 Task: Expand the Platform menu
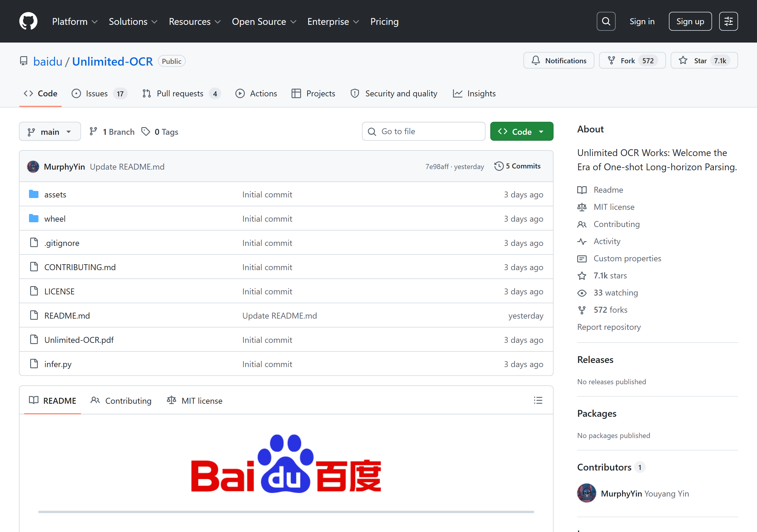pyautogui.click(x=75, y=22)
